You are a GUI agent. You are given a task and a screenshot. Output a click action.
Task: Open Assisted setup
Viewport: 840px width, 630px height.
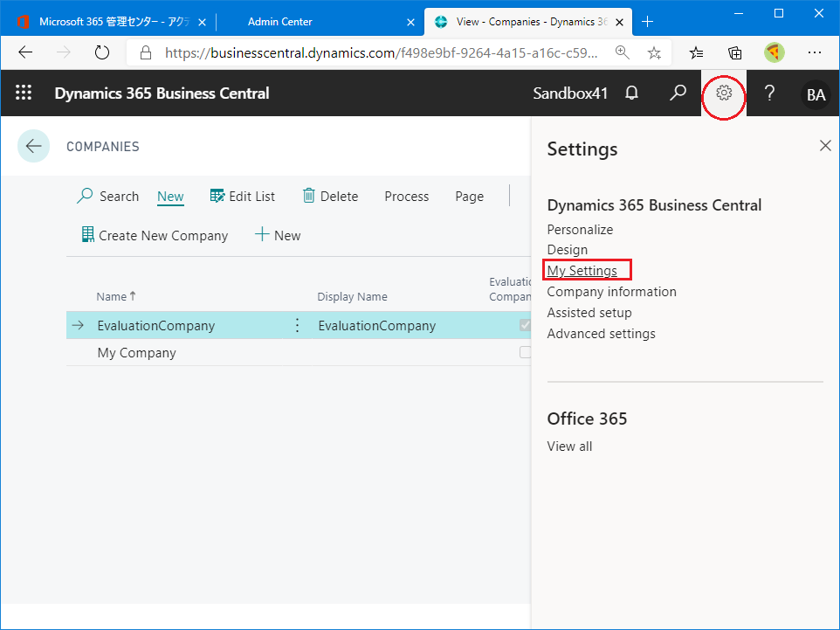[x=589, y=313]
